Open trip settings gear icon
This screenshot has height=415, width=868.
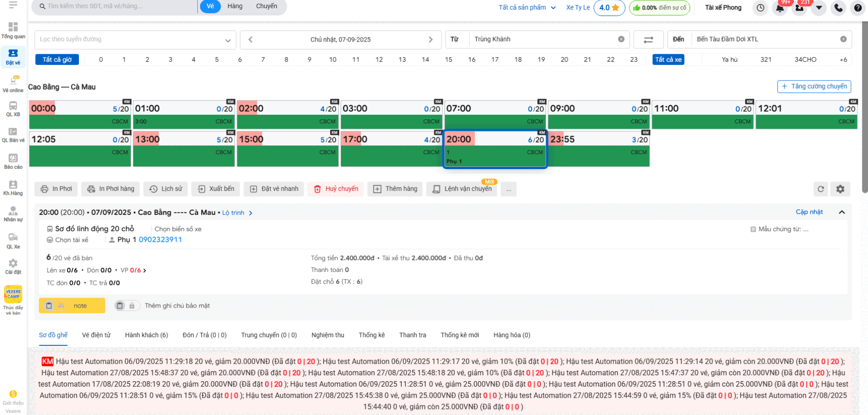[840, 189]
